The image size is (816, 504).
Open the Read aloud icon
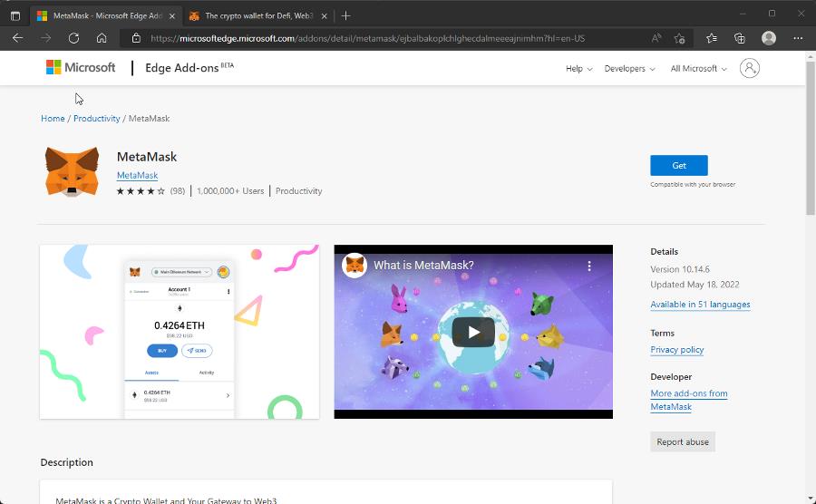coord(656,38)
